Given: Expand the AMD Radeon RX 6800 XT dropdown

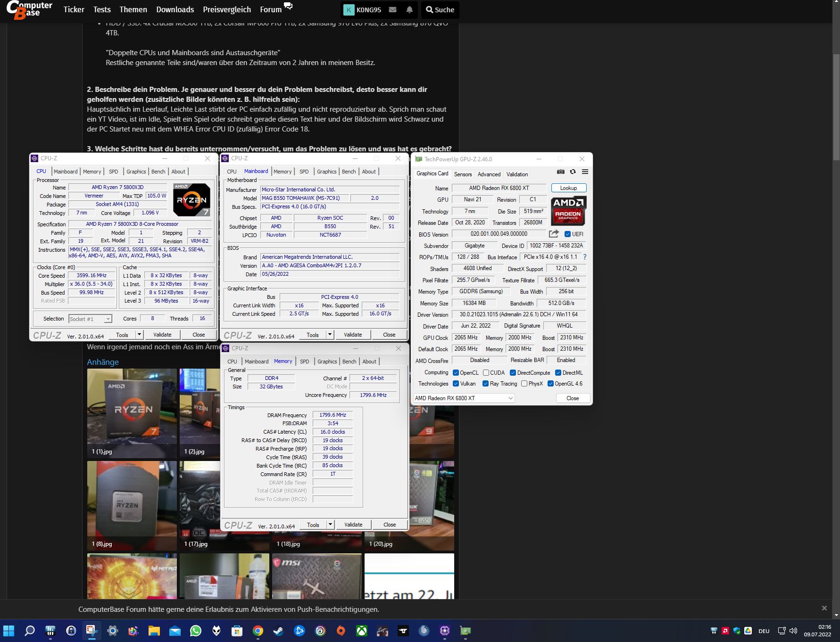Looking at the screenshot, I should tap(464, 398).
